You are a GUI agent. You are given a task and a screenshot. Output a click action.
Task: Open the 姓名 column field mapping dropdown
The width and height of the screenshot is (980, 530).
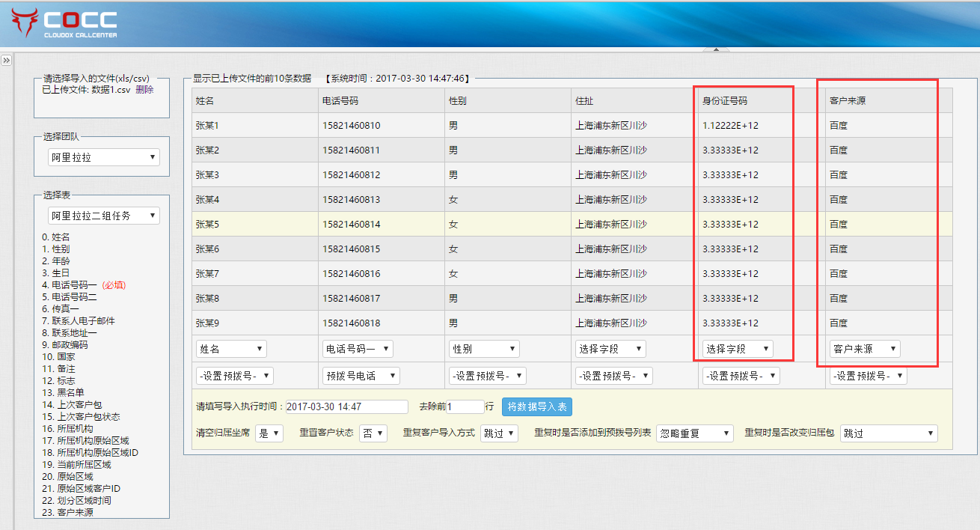click(x=231, y=349)
